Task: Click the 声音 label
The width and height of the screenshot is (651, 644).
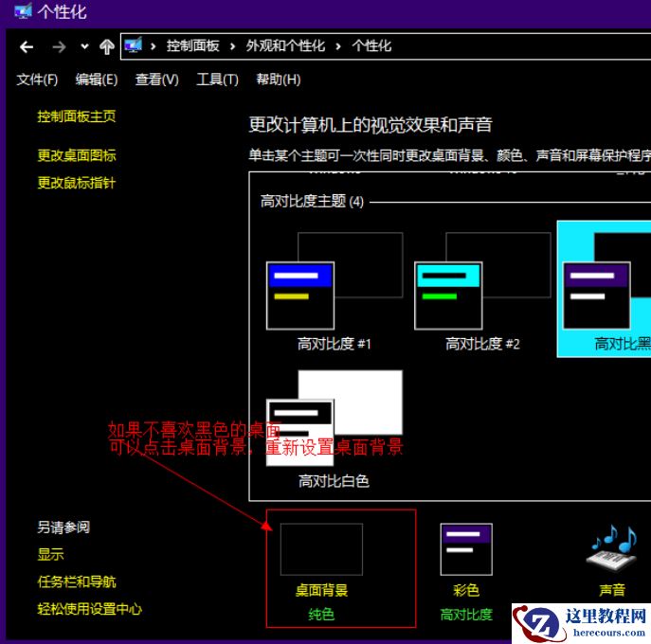Action: 612,590
